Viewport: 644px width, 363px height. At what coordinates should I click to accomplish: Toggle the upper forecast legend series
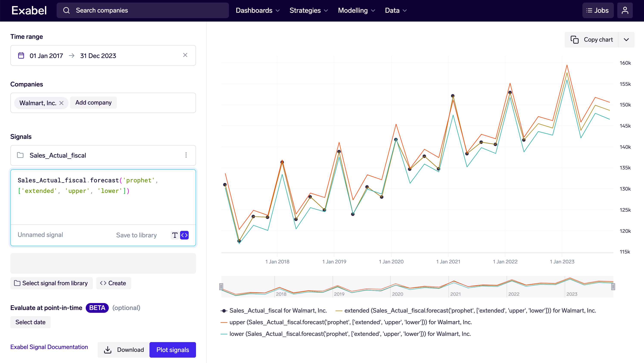(x=346, y=322)
